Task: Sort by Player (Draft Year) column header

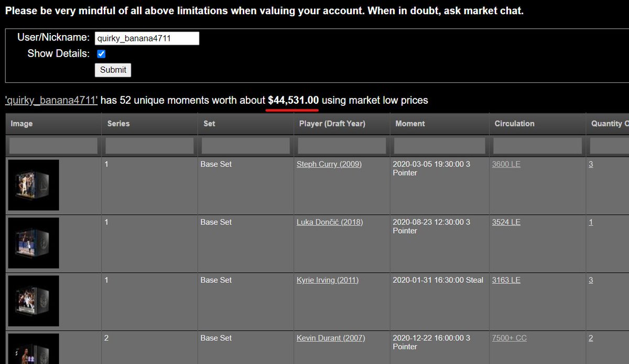Action: click(x=341, y=124)
